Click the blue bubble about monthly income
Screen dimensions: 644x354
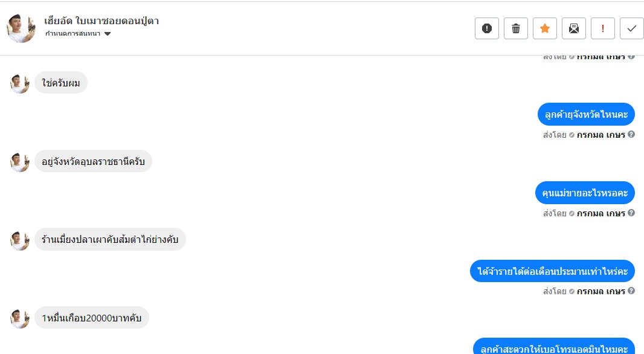(552, 271)
